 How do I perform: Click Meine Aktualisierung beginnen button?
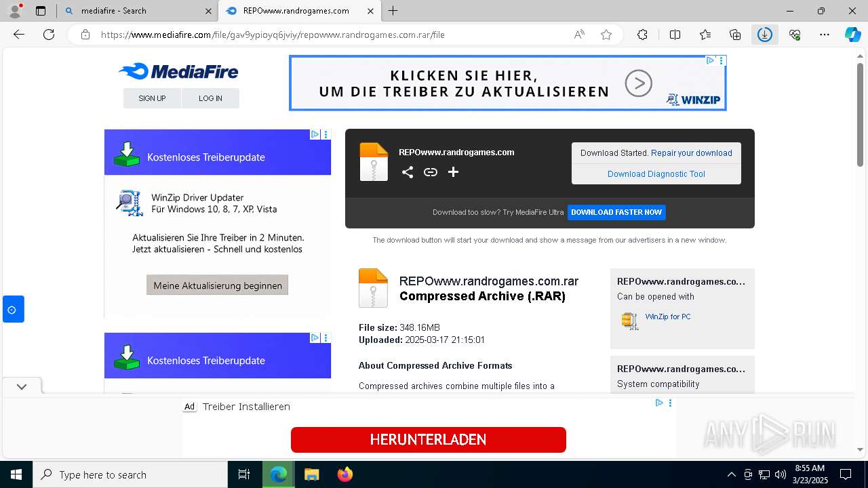[218, 285]
